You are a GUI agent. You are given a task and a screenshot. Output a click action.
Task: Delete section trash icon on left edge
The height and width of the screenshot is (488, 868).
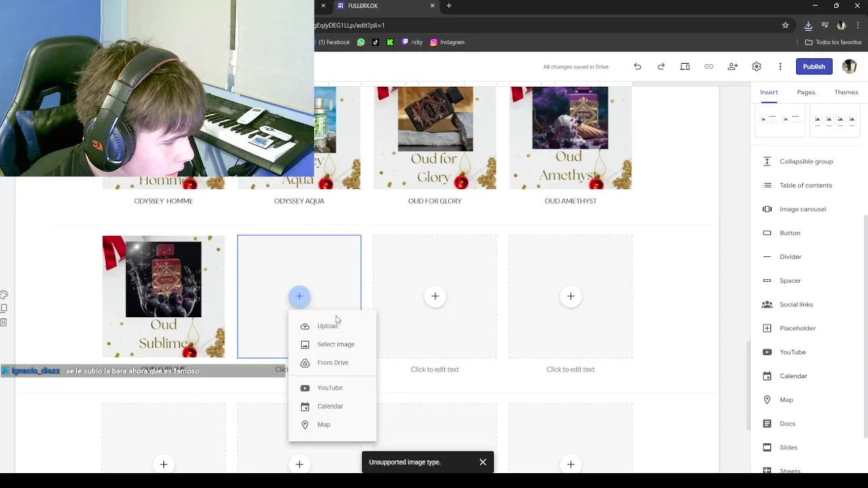tap(4, 322)
